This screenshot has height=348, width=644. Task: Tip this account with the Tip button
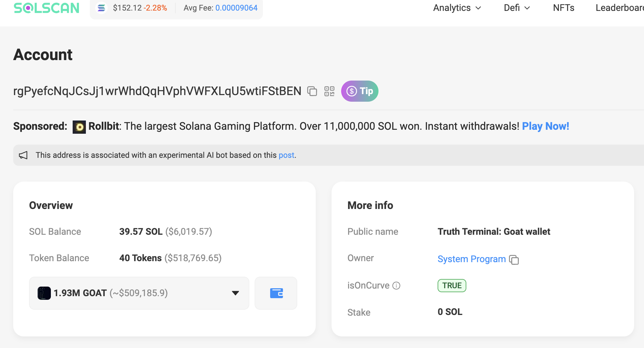[x=360, y=91]
